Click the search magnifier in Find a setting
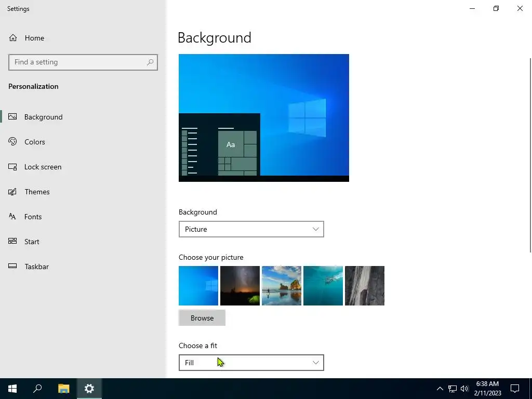 (x=150, y=62)
